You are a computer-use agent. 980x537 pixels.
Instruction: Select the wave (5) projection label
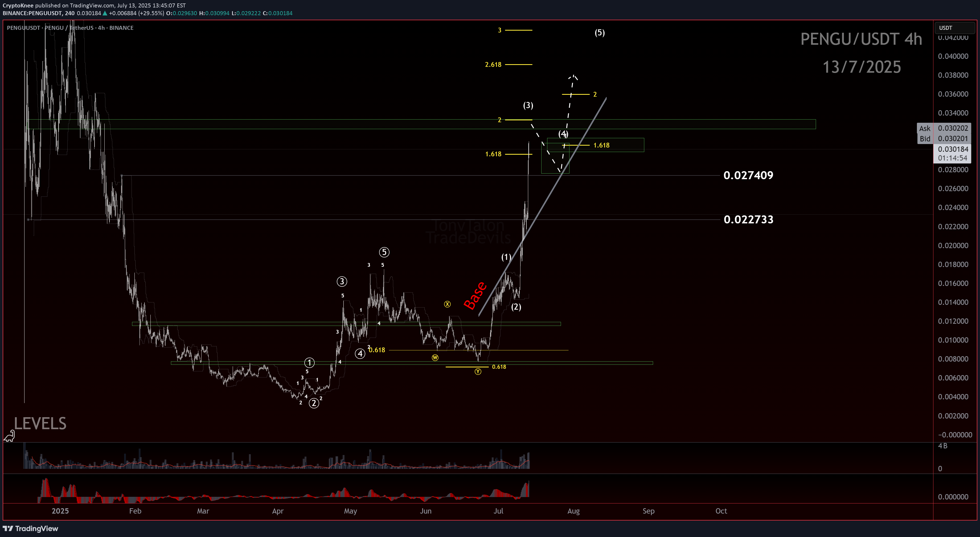pos(600,33)
